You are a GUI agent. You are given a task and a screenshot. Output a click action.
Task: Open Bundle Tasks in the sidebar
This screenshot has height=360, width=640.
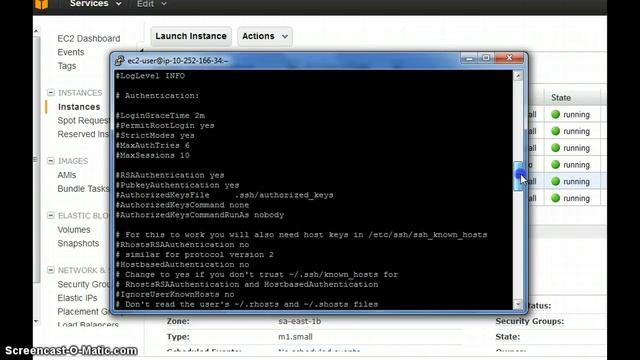coord(83,189)
